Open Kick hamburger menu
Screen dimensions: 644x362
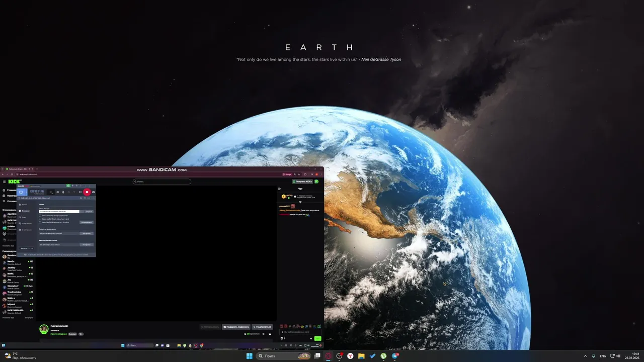(x=5, y=182)
